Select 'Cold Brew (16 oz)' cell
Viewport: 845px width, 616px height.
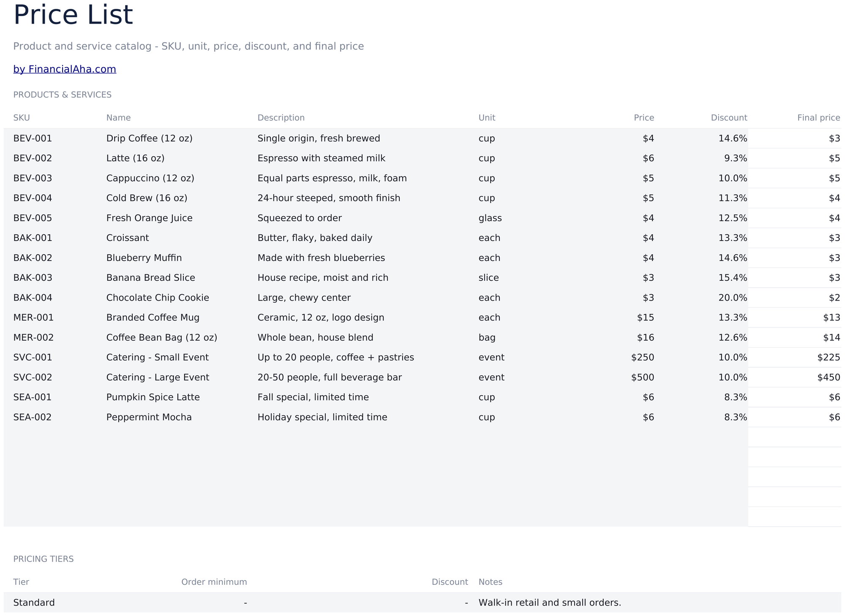147,198
